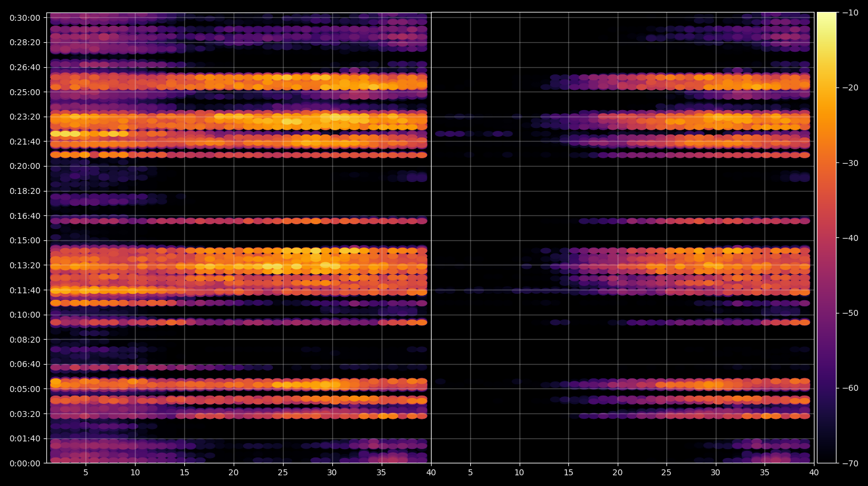This screenshot has height=486, width=868.
Task: Click the 0:05:00 time axis label
Action: tap(25, 389)
